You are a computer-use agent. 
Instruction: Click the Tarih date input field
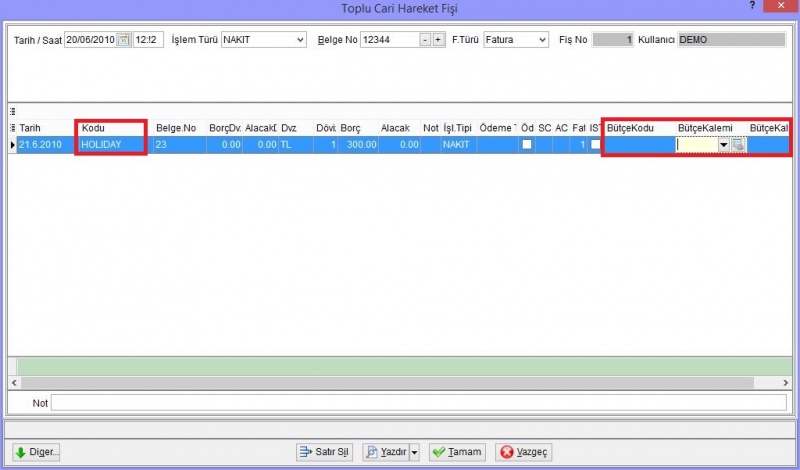pos(90,40)
